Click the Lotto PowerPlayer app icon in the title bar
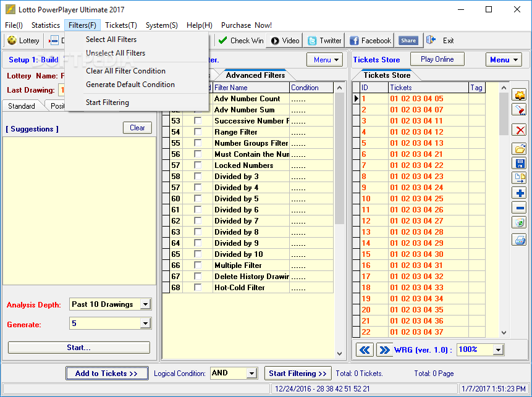This screenshot has width=532, height=397. click(x=11, y=9)
